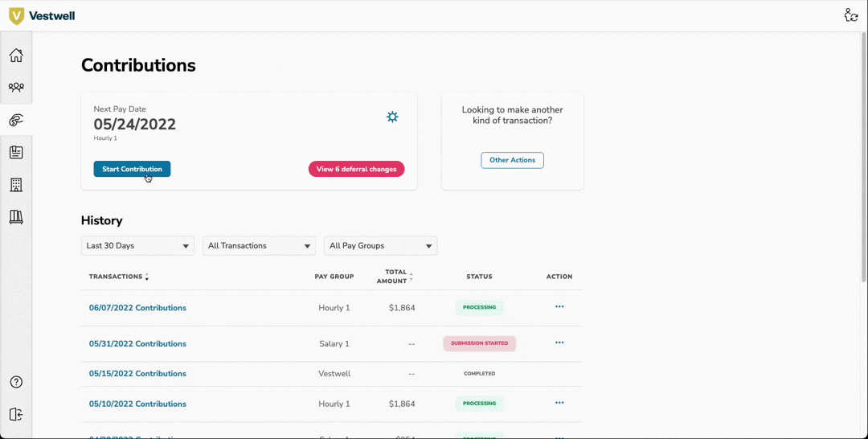The height and width of the screenshot is (439, 868).
Task: Sort by the Total Amount column header
Action: tap(394, 277)
